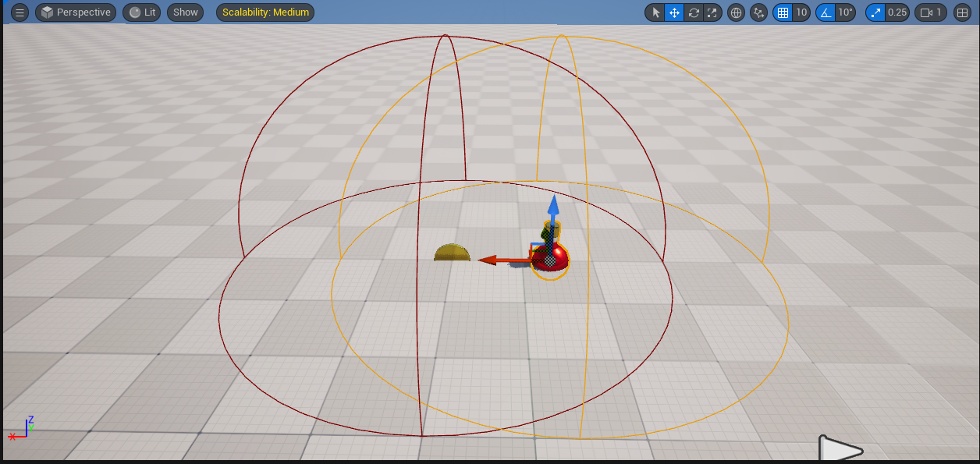Activate the Scale tool
The height and width of the screenshot is (464, 980).
point(712,12)
